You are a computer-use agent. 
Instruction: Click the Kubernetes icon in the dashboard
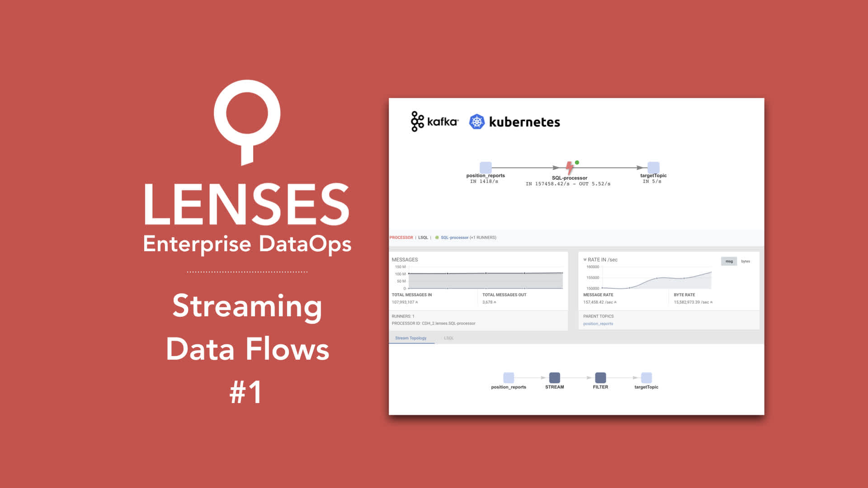pos(476,122)
